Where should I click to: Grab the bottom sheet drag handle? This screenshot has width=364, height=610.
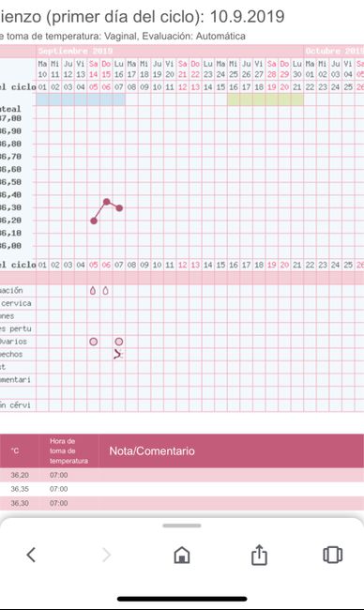tap(182, 526)
